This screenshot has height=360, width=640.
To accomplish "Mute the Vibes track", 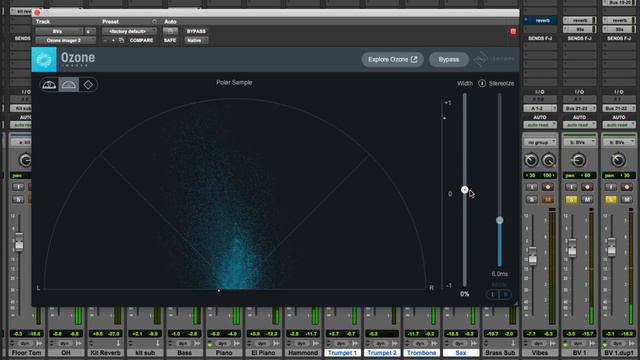I will coord(547,199).
